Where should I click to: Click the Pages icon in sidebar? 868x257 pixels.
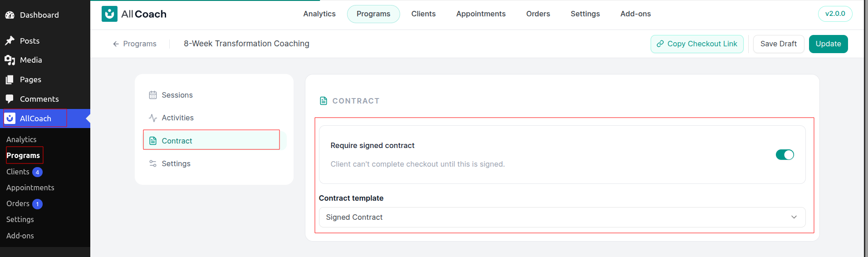(x=10, y=79)
